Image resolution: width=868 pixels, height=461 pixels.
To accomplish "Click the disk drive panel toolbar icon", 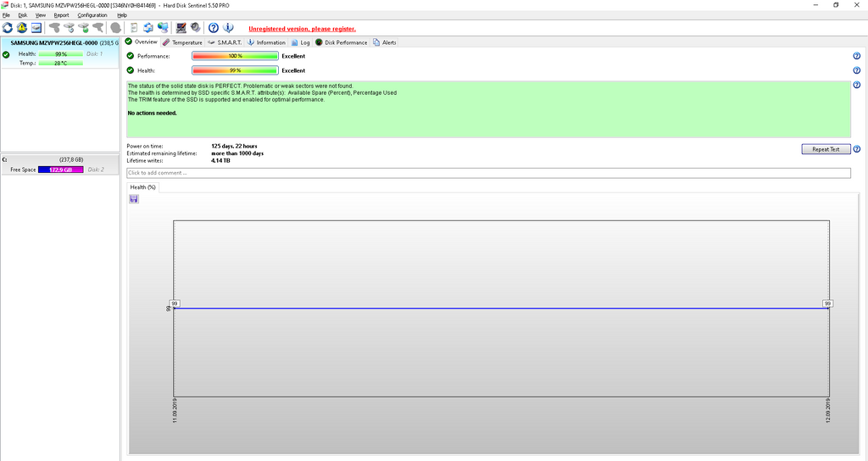I will point(36,28).
